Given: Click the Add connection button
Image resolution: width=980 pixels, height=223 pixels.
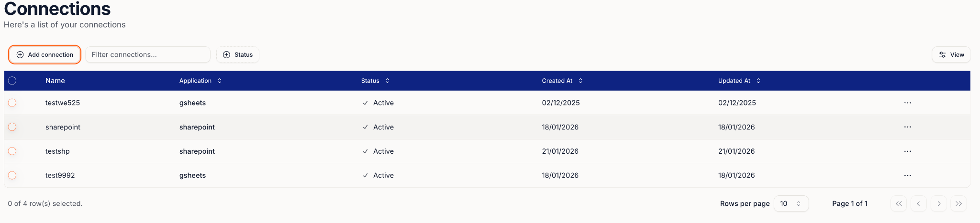Looking at the screenshot, I should coord(45,54).
